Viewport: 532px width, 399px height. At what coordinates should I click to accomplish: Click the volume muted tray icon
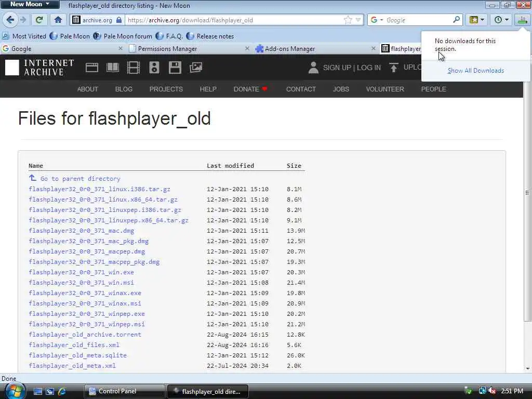(493, 391)
